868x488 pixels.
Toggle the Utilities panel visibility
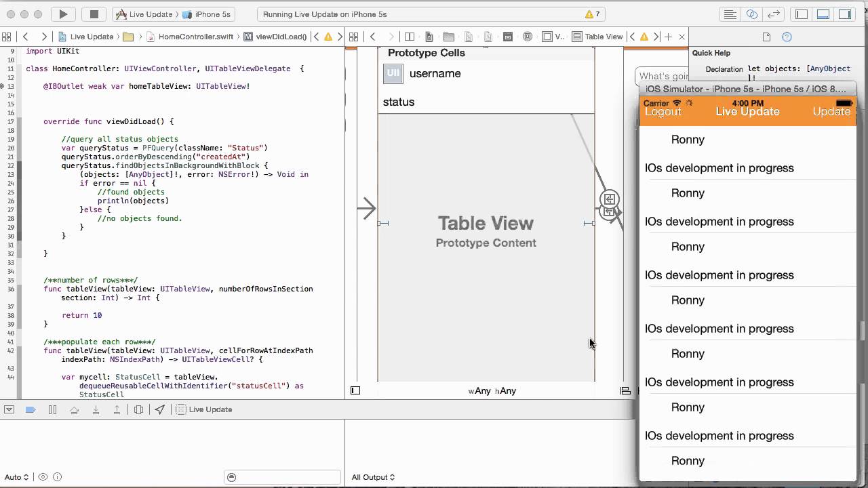coord(845,14)
